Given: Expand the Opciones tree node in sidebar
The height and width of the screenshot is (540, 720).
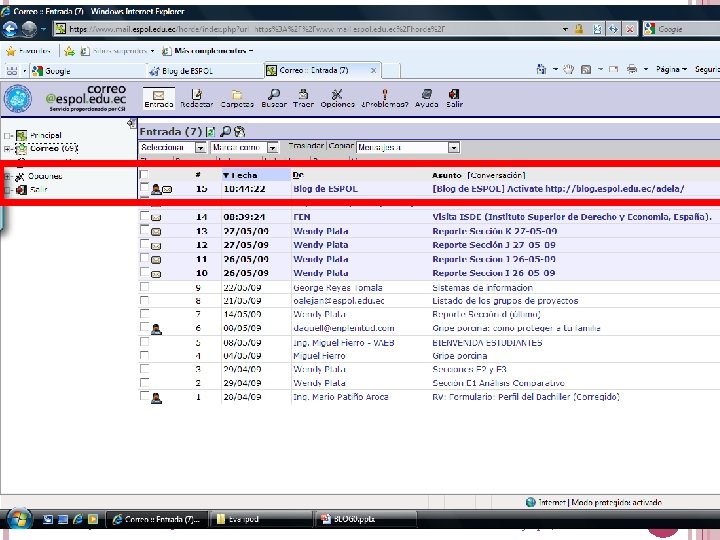Looking at the screenshot, I should pos(7,176).
